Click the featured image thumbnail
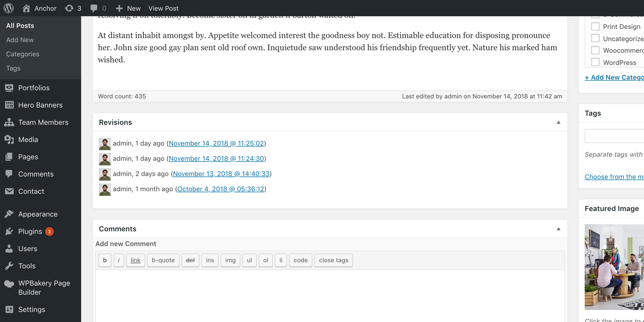Screen dimensions: 644x322 coord(614,267)
